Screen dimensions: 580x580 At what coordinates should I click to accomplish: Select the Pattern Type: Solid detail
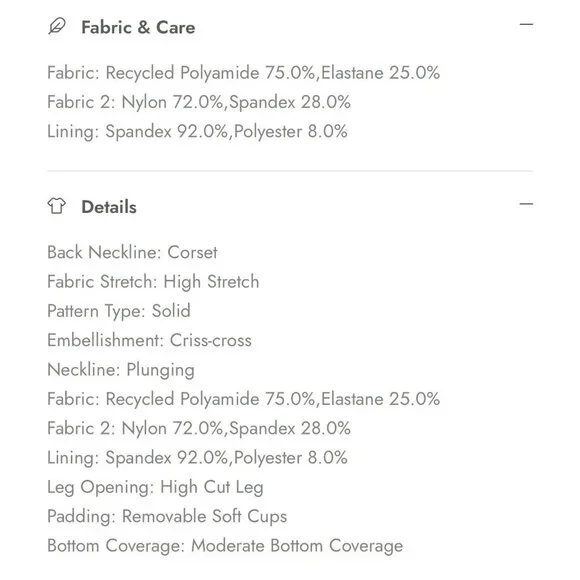(x=119, y=311)
